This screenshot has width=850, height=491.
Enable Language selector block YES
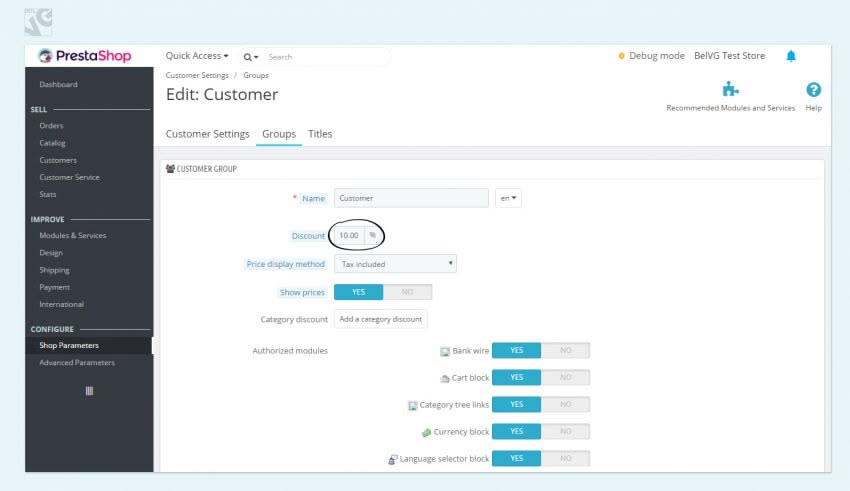tap(516, 458)
